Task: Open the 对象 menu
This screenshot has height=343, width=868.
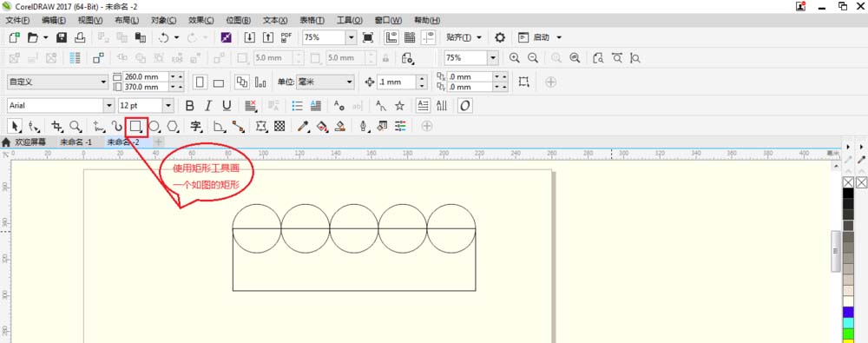Action: (x=163, y=20)
